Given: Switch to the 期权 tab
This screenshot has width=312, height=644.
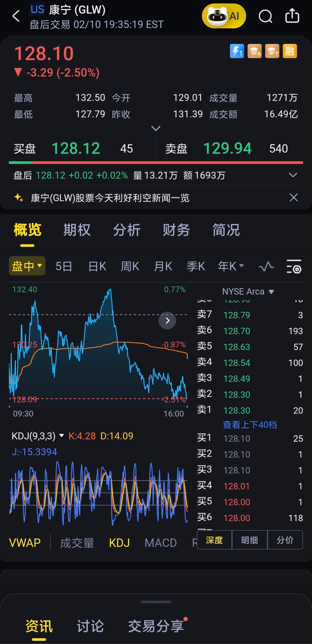Looking at the screenshot, I should (x=77, y=230).
